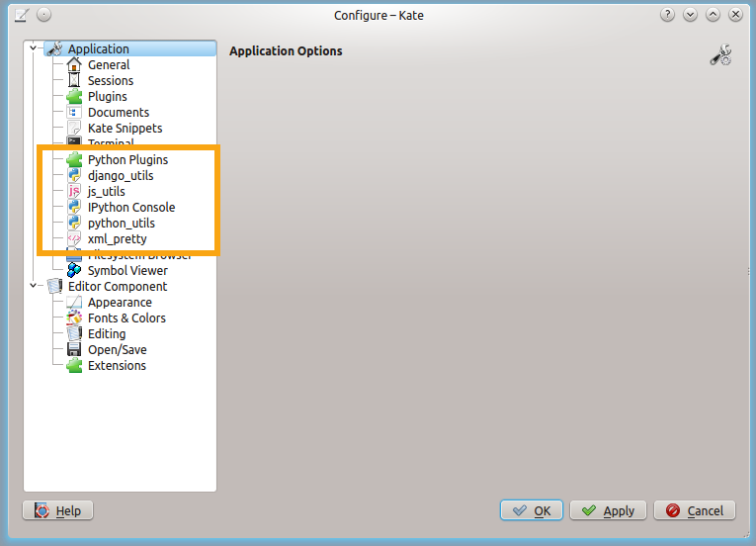Select django_utils configuration
This screenshot has height=546, width=756.
[121, 176]
